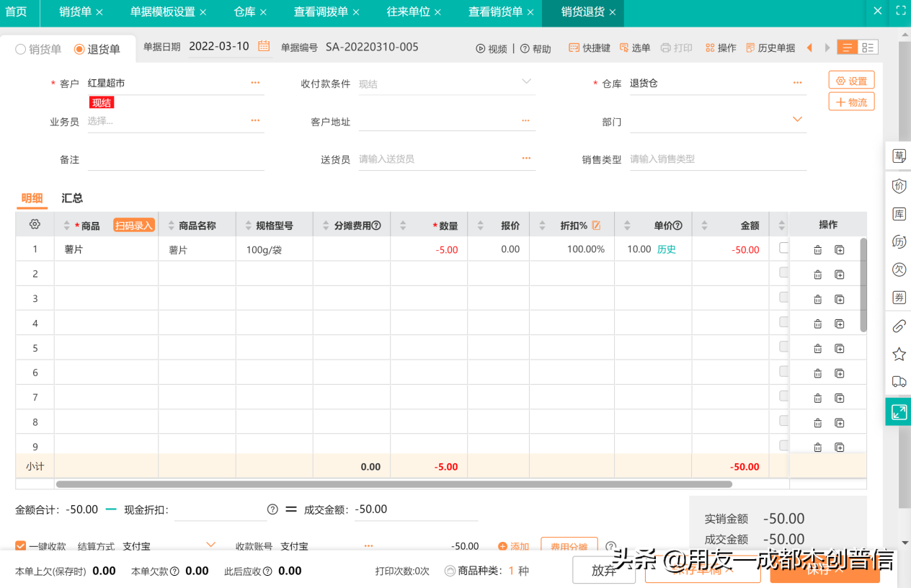Open the calendar picker beside 单据日期
Screen dimensions: 911x588
[x=262, y=45]
